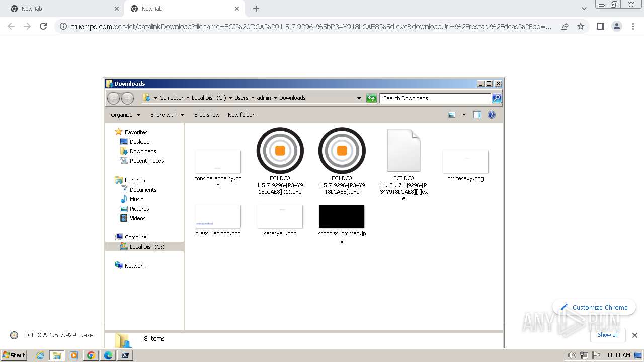The image size is (644, 362).
Task: Click the Chrome back navigation arrow
Action: [11, 26]
